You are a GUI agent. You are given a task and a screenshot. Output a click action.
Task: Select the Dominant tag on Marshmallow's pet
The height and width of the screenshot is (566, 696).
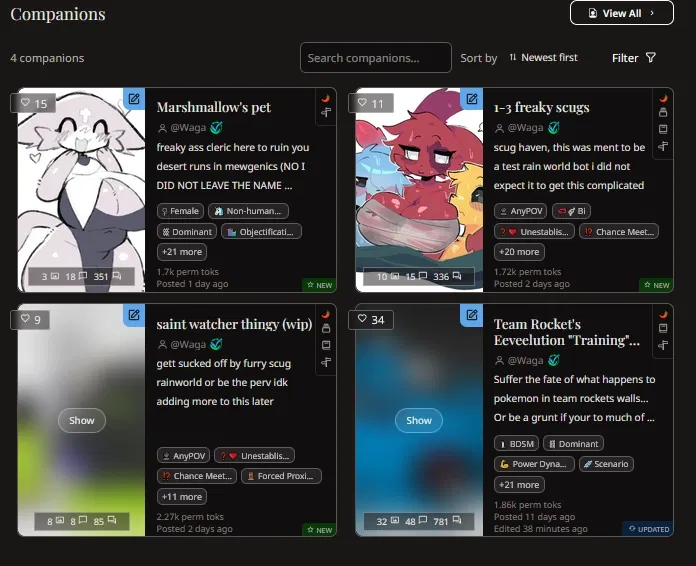point(187,232)
